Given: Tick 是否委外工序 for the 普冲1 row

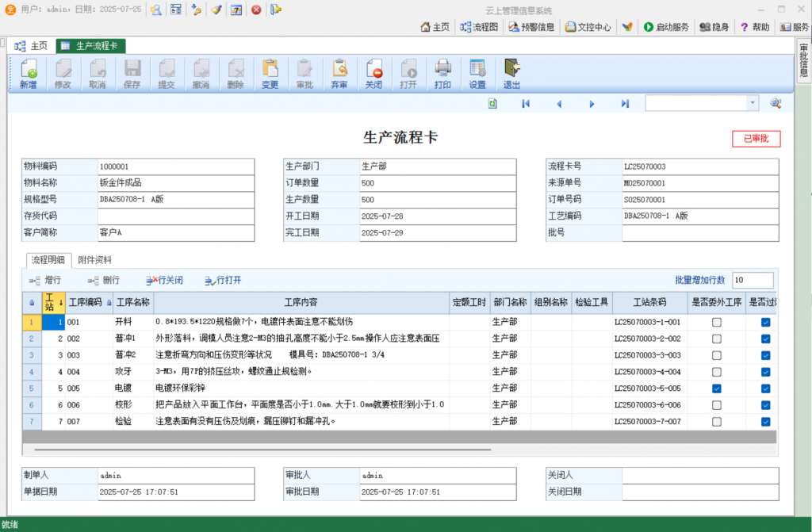Looking at the screenshot, I should [x=716, y=339].
